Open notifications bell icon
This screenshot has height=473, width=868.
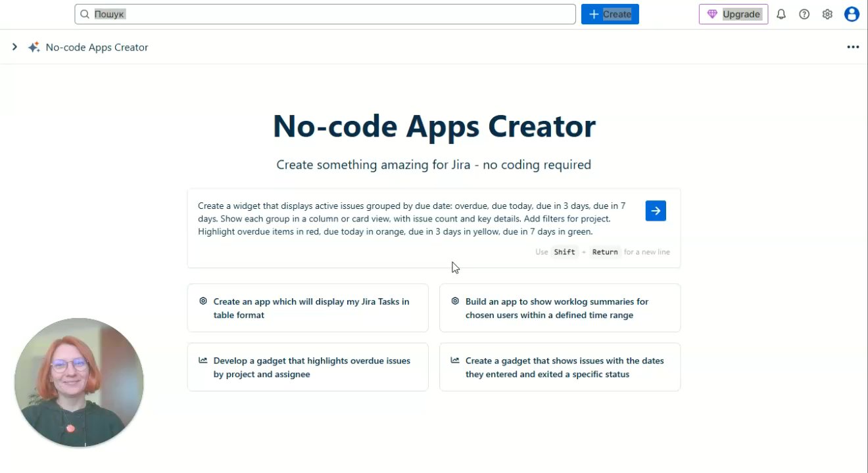coord(781,14)
